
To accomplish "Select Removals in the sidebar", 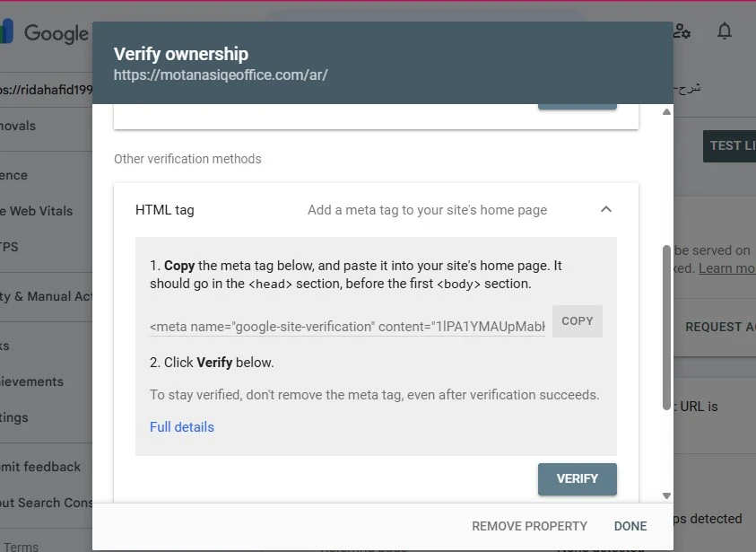I will pos(20,126).
